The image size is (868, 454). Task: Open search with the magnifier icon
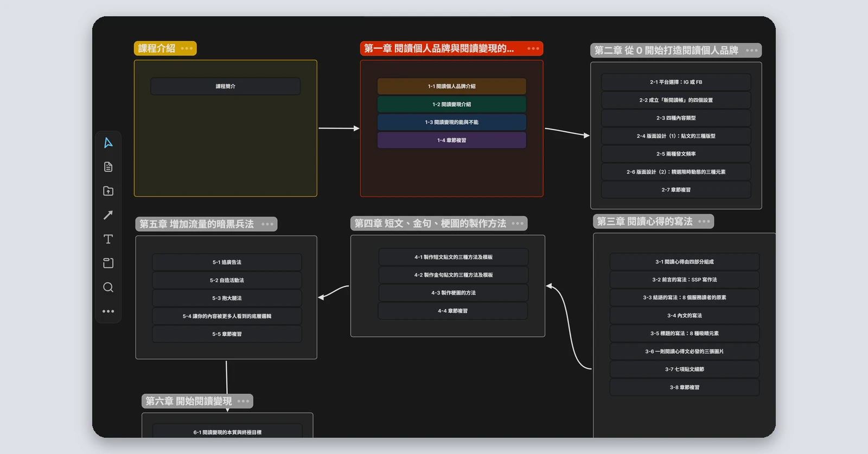pyautogui.click(x=108, y=287)
